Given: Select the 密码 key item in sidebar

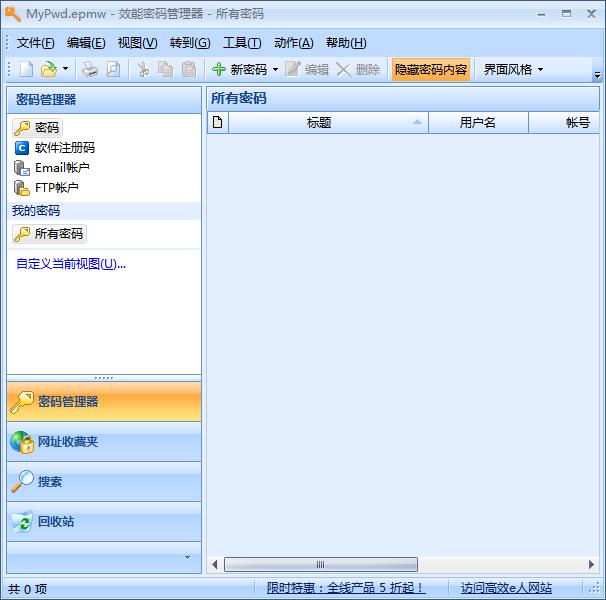Looking at the screenshot, I should click(37, 128).
